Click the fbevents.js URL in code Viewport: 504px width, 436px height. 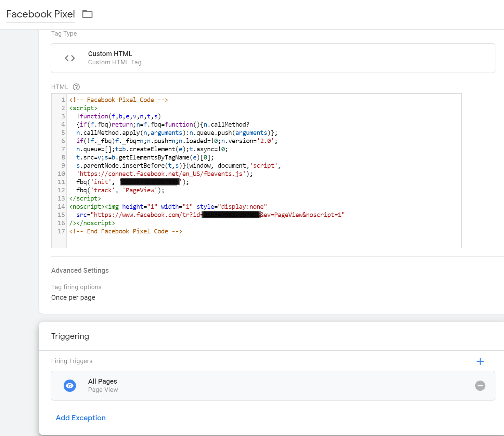161,174
